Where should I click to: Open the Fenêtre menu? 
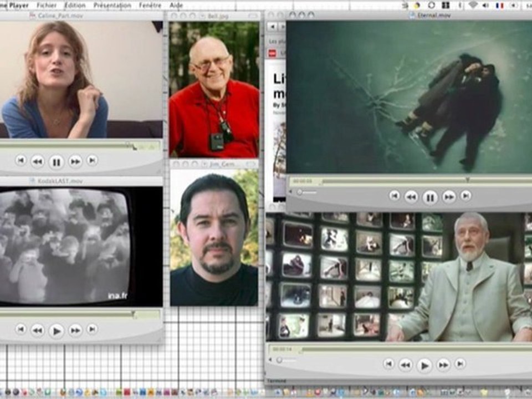150,5
